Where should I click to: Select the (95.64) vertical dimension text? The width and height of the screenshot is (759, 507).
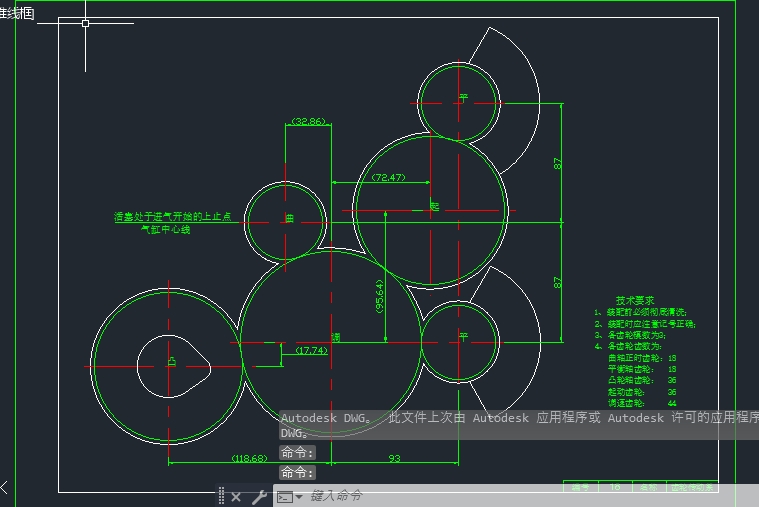tap(380, 296)
